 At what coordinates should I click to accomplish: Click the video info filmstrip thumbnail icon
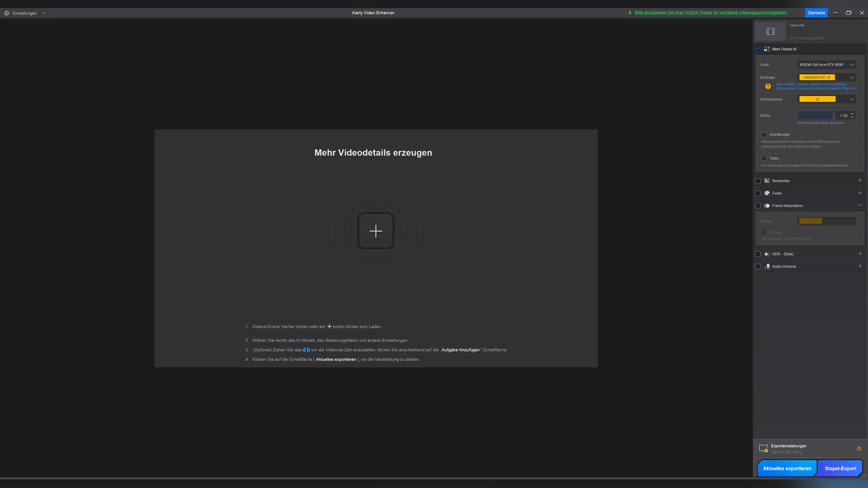[x=770, y=32]
